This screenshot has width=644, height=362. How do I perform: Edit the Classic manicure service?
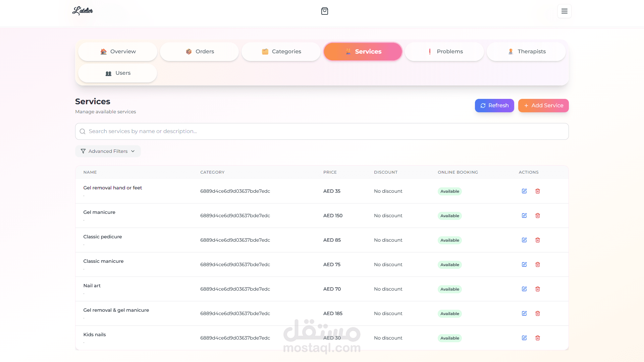pos(524,264)
